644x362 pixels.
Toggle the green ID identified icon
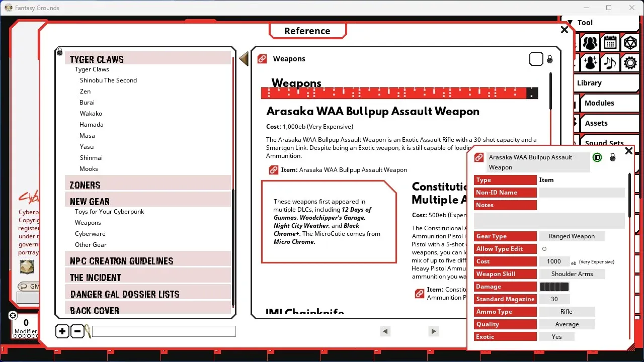coord(597,157)
